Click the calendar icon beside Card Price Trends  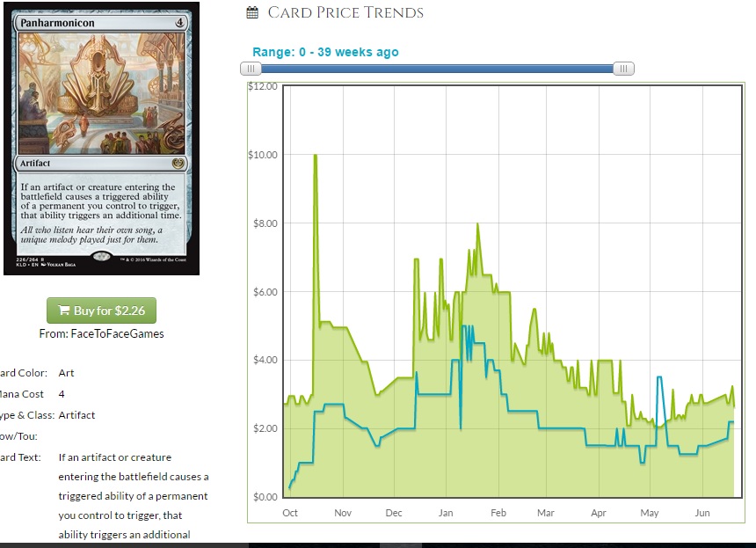click(252, 12)
